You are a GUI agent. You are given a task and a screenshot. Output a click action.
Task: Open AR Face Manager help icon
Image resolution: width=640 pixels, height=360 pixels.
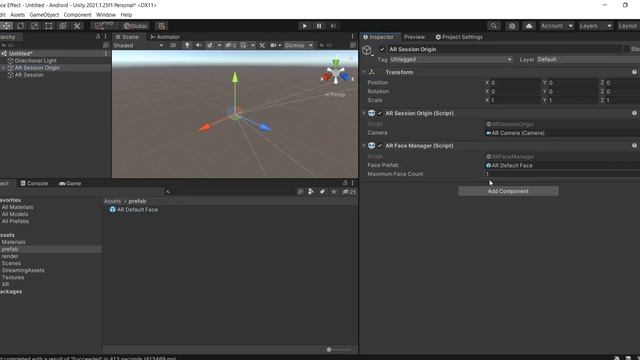[x=634, y=146]
